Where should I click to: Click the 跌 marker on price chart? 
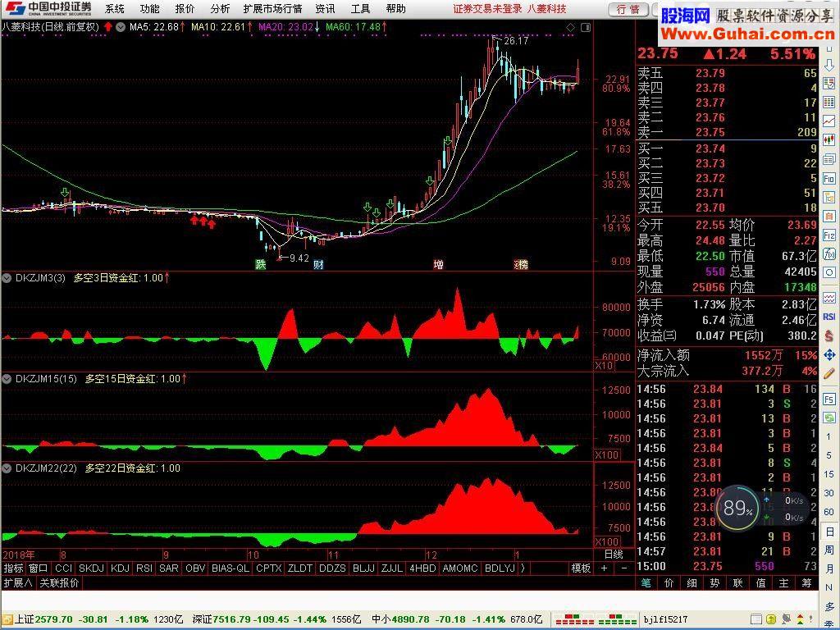[x=260, y=264]
